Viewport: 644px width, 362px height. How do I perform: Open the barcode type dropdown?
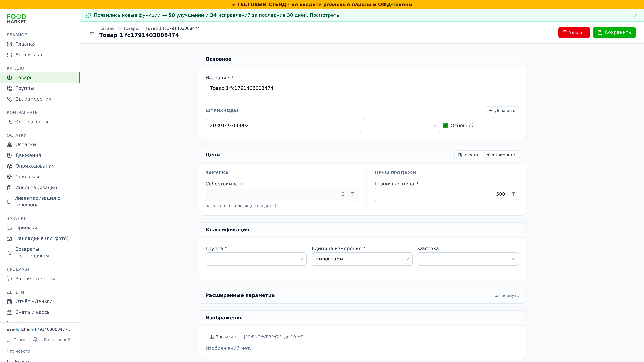click(401, 126)
